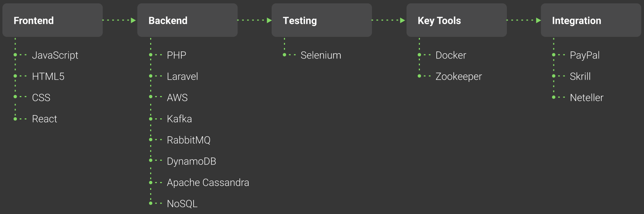Select NoSQL at the bottom of Backend
Screen dimensions: 644x214
(182, 204)
